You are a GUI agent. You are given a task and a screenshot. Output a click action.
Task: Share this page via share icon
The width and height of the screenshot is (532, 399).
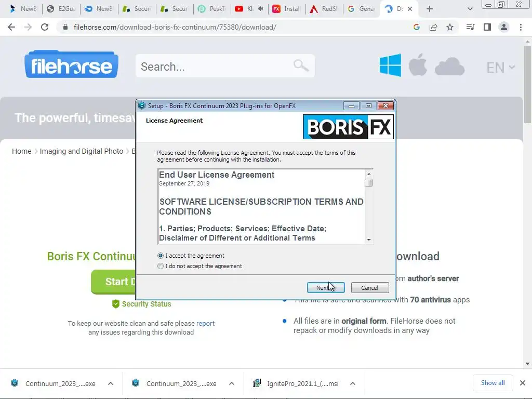point(433,27)
